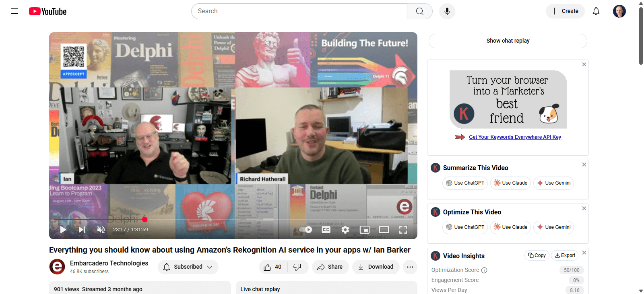
Task: Export Video Insights data
Action: point(565,255)
